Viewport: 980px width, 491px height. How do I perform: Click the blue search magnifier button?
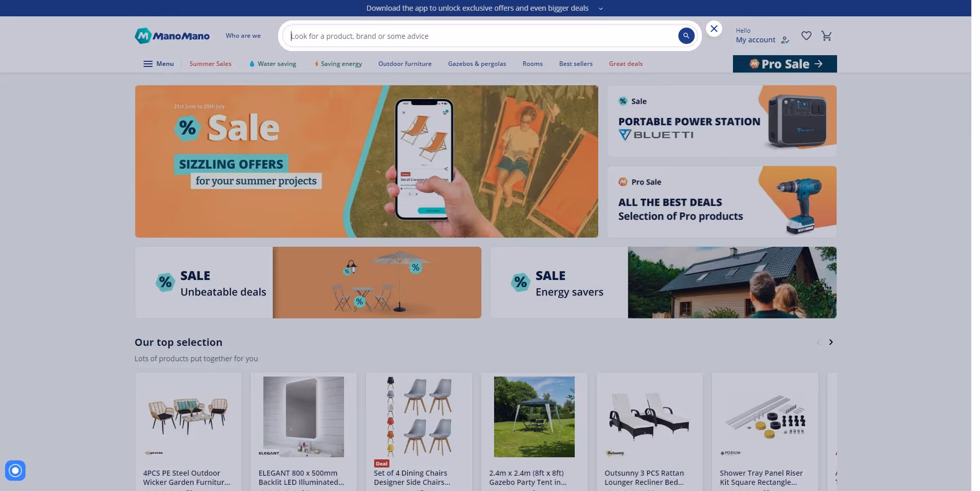click(686, 36)
